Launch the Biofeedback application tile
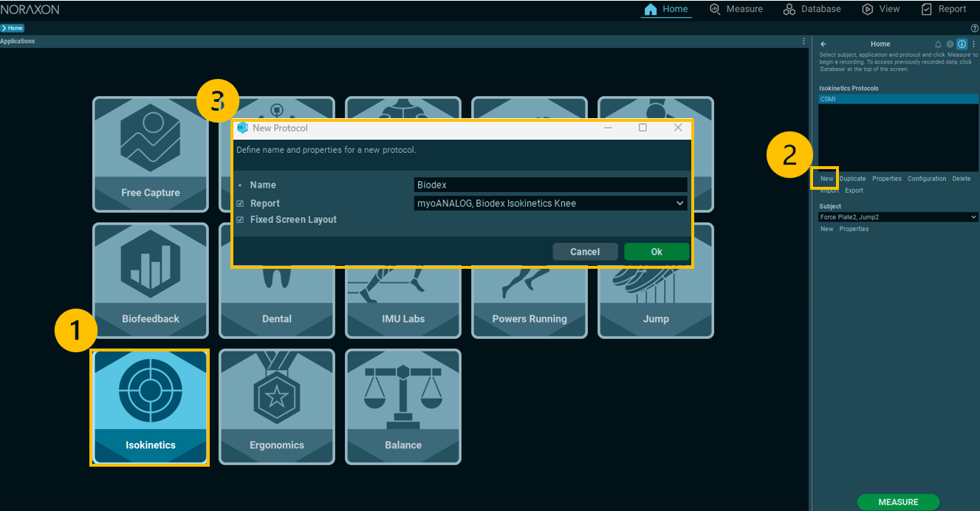 (151, 280)
